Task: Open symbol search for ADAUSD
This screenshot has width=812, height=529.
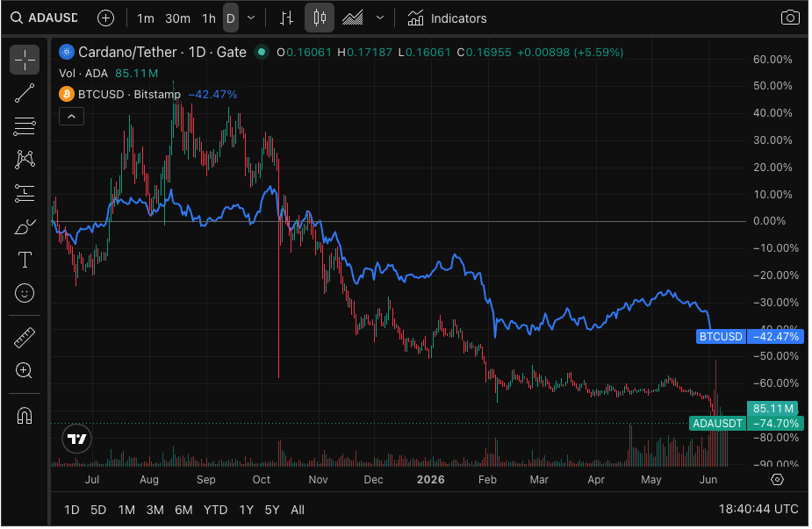Action: pos(45,18)
